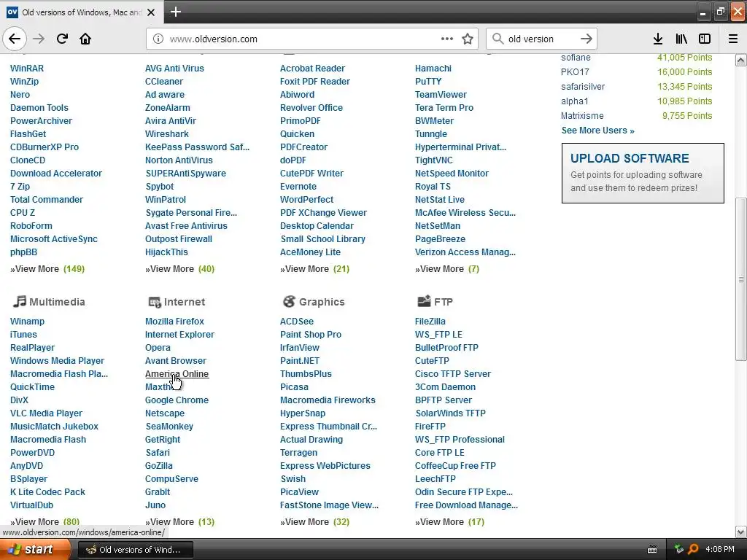
Task: Click the Multimedia music note icon
Action: 20,301
